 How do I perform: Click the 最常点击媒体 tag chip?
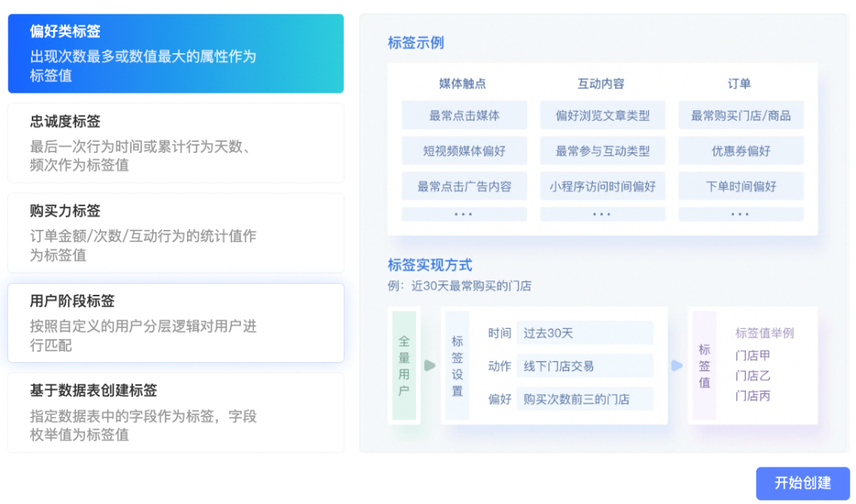coord(464,115)
